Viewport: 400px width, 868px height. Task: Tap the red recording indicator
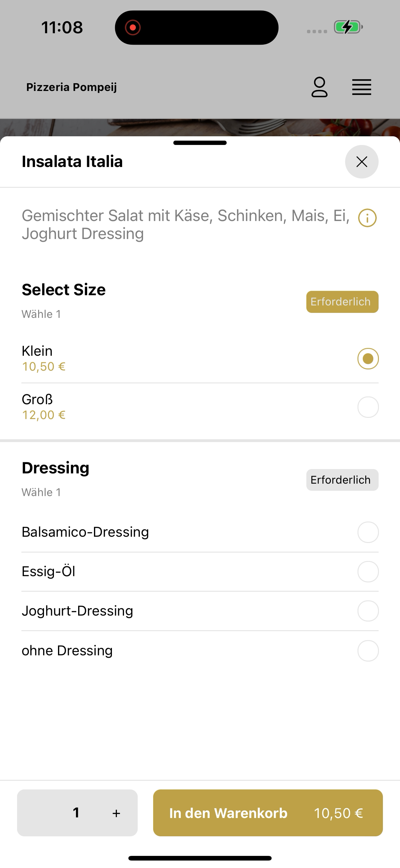(x=133, y=27)
